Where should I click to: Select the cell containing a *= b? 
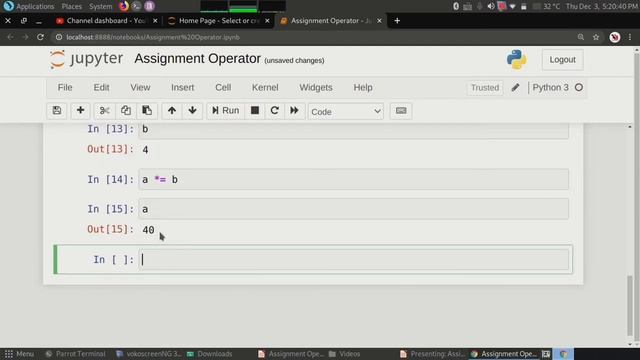353,180
